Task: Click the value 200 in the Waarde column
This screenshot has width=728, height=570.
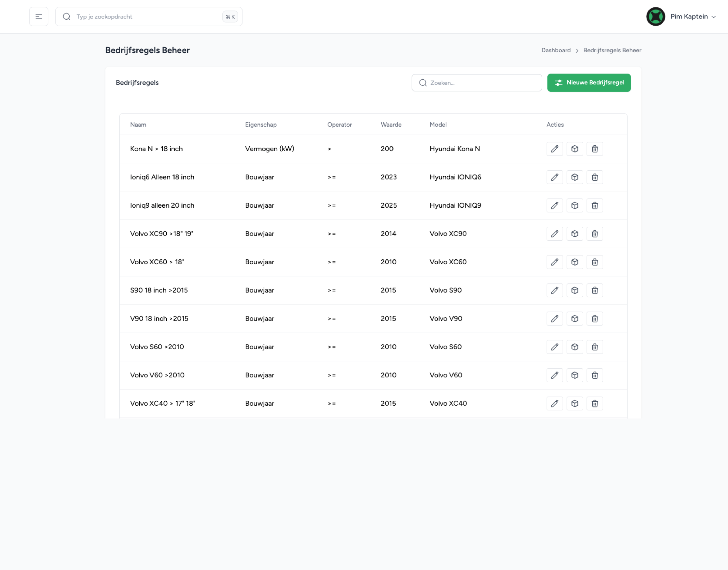Action: point(387,149)
